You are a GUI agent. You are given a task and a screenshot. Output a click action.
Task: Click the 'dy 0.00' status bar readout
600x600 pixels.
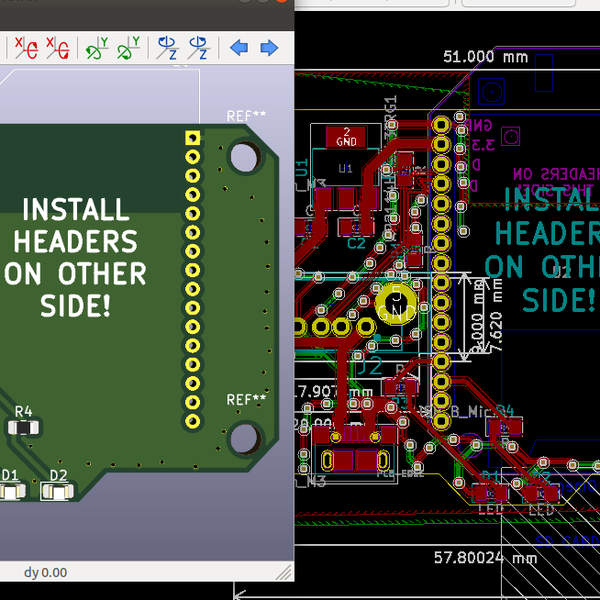click(x=46, y=572)
